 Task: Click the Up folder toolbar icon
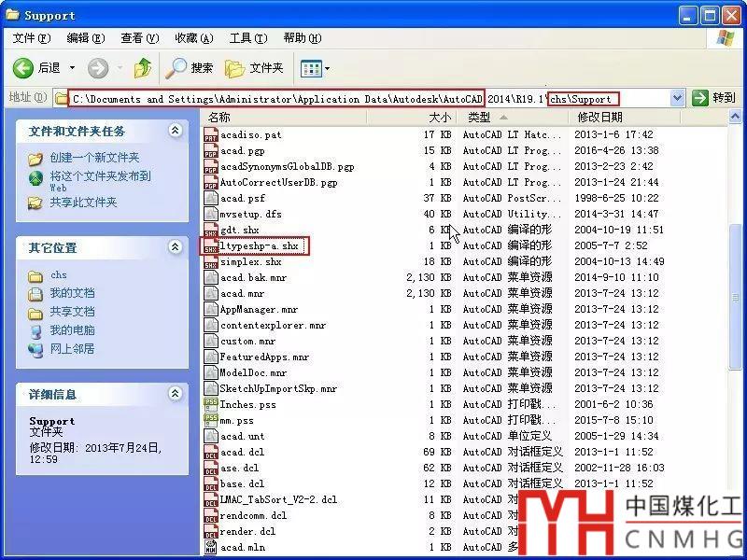coord(143,68)
